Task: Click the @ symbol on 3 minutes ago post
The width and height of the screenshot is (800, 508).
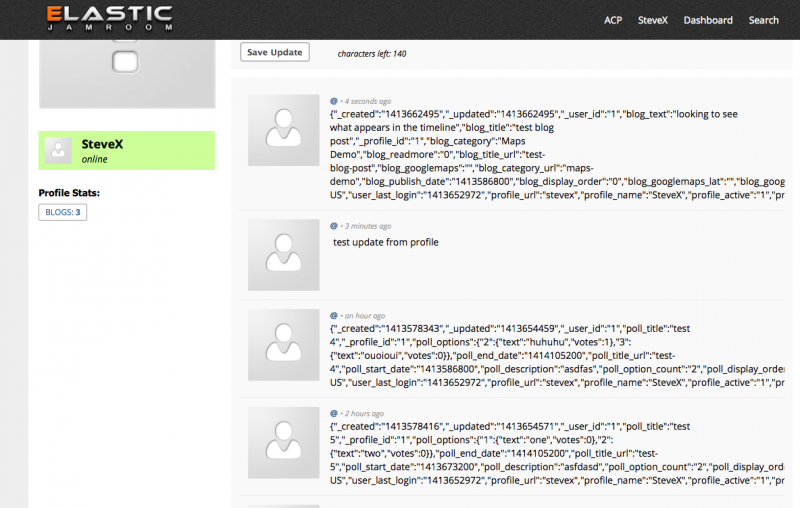Action: click(x=334, y=226)
